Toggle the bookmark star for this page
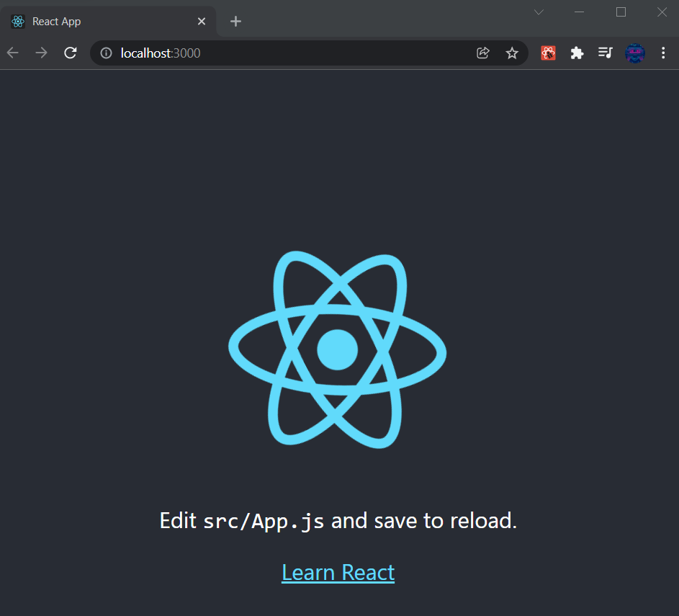This screenshot has height=616, width=679. pos(512,53)
